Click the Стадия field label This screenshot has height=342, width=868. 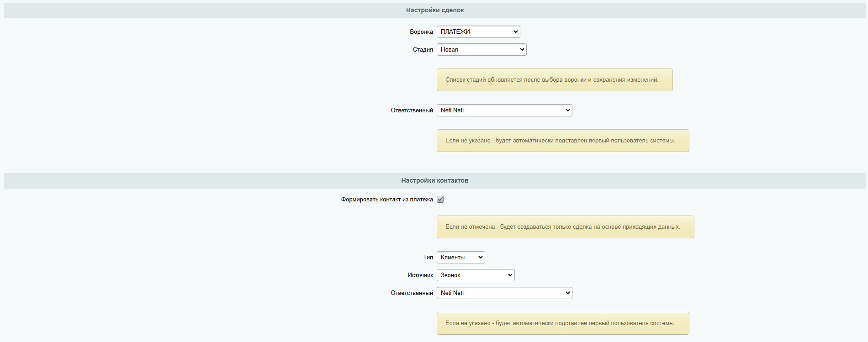(423, 49)
